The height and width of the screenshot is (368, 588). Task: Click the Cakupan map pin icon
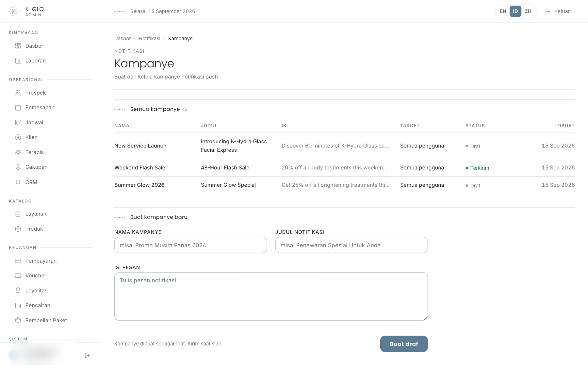[x=18, y=167]
